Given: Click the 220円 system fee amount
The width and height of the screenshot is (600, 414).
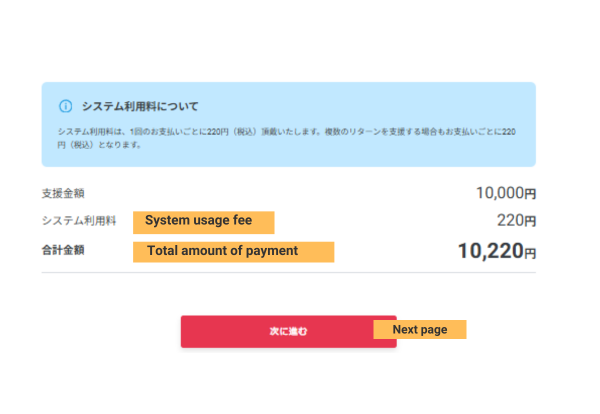Looking at the screenshot, I should 516,221.
